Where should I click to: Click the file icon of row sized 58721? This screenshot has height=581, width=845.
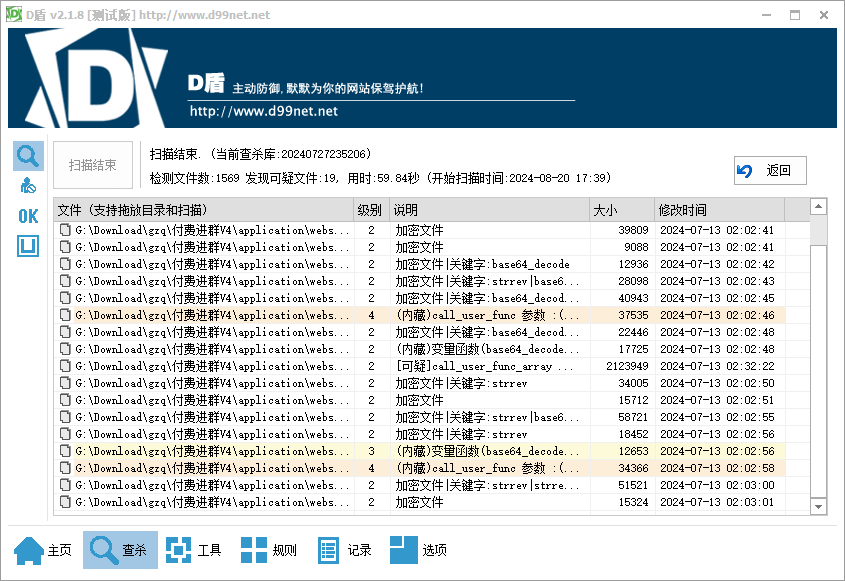pos(65,417)
